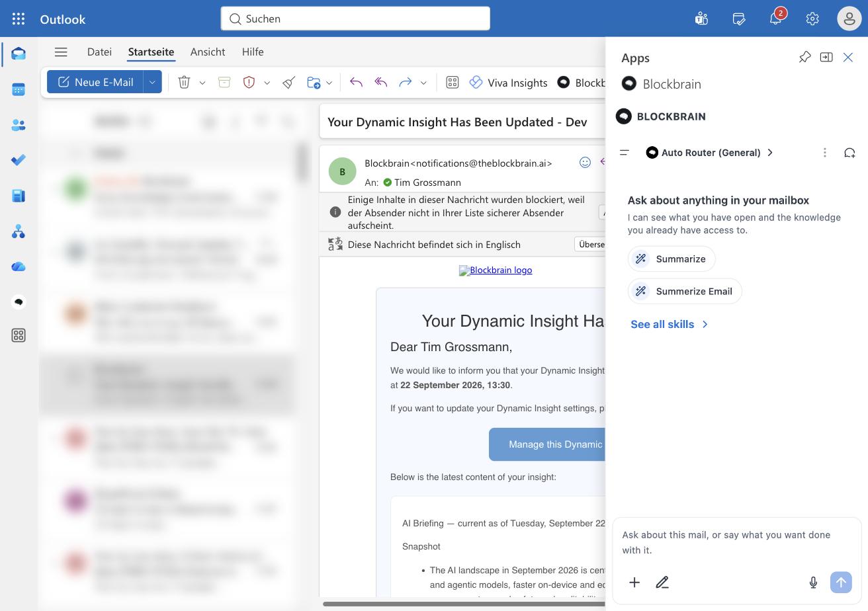This screenshot has width=868, height=611.
Task: Click recipient name Tim Grossmann
Action: point(427,182)
